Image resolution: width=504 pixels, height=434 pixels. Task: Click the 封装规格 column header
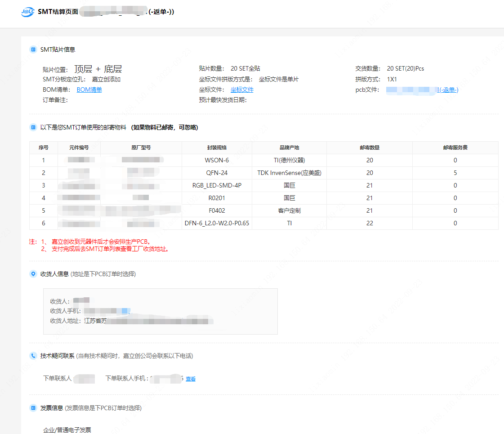point(217,148)
